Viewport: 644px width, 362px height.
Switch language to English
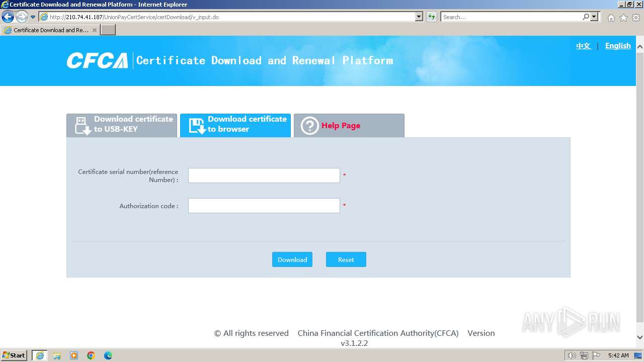tap(618, 46)
